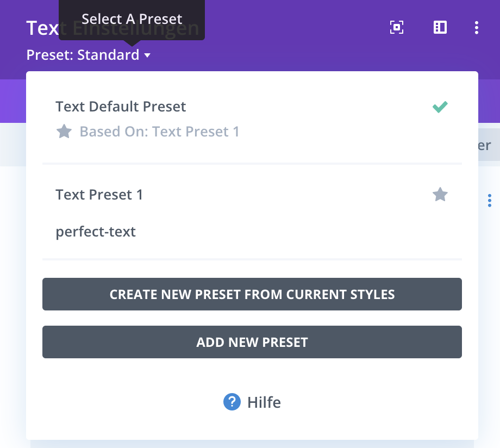
Task: Open the Hilfe link
Action: 264,402
